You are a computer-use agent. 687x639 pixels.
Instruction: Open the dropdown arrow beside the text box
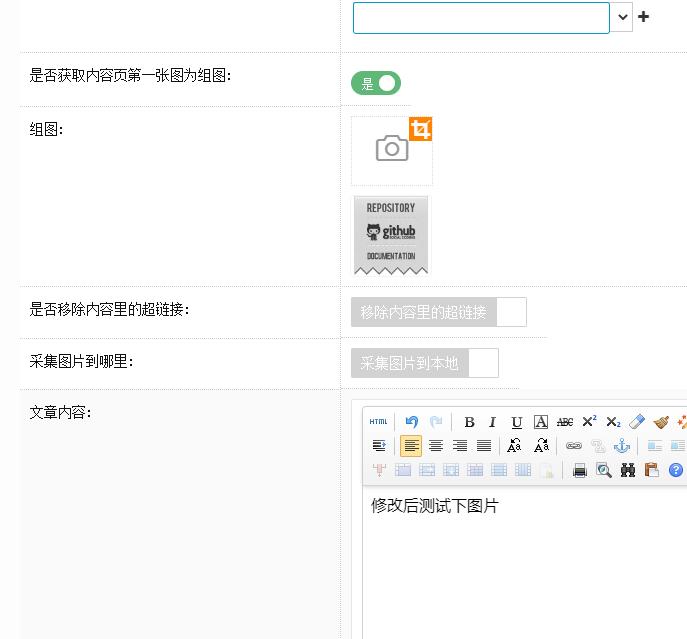(x=623, y=17)
